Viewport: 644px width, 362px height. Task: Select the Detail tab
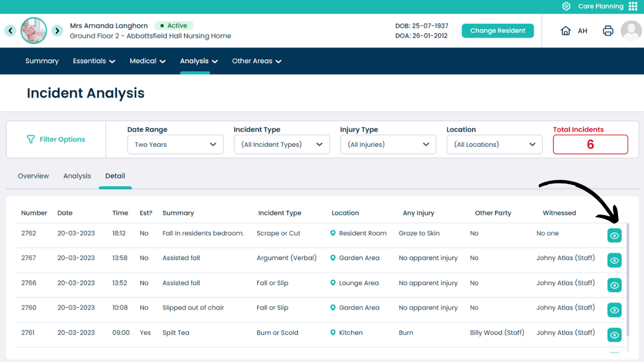point(115,176)
